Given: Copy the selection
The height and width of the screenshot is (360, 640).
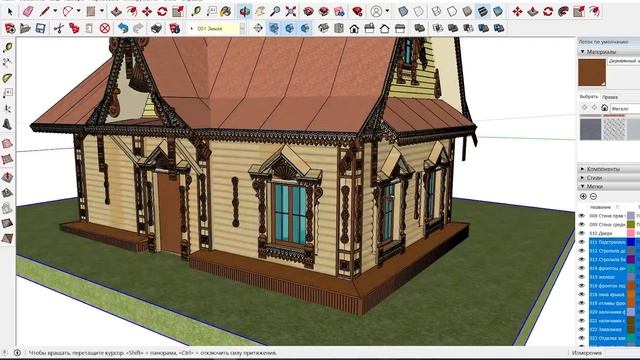Looking at the screenshot, I should click(x=74, y=28).
